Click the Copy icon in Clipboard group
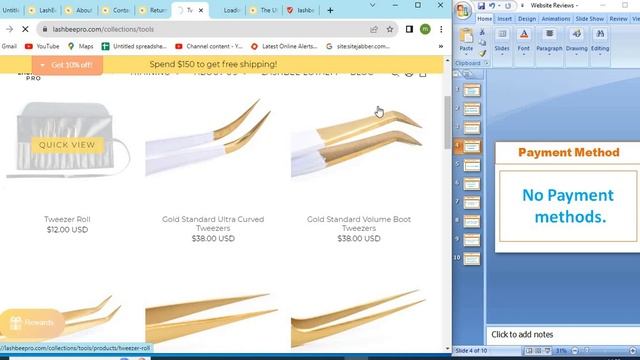Viewport: 640px width, 360px height. coord(482,43)
